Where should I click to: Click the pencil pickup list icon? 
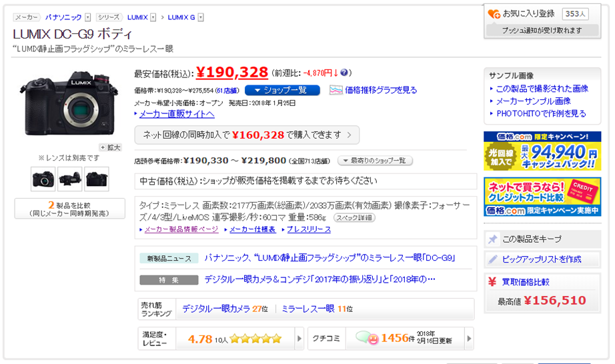pos(493,259)
